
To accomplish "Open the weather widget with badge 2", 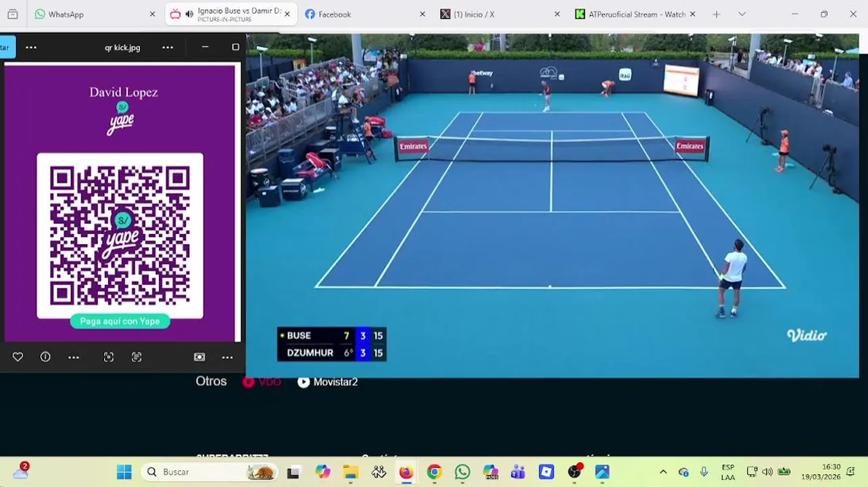I will pyautogui.click(x=21, y=471).
